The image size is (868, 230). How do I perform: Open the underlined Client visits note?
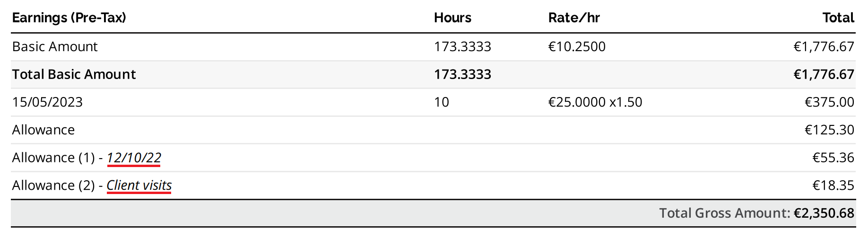click(x=139, y=186)
